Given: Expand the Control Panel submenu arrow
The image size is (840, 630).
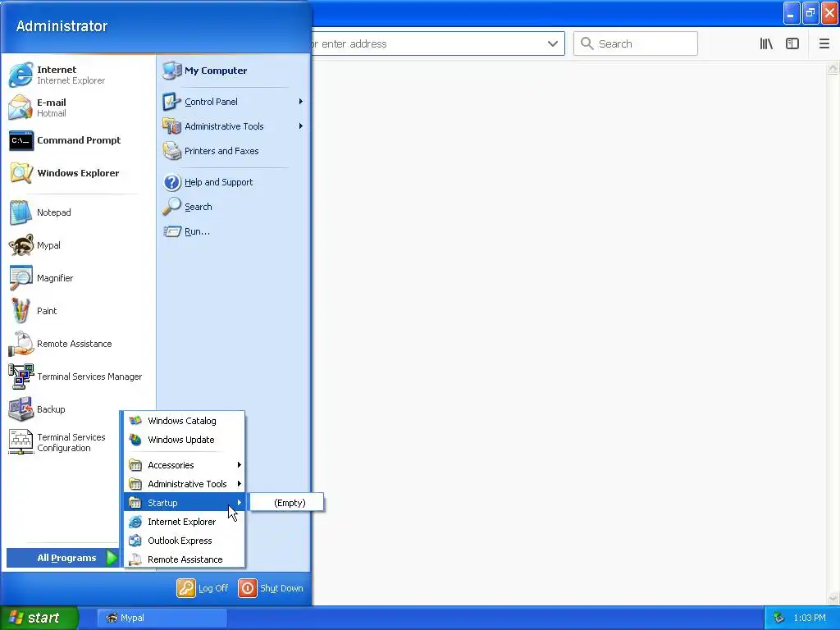Looking at the screenshot, I should pos(300,101).
